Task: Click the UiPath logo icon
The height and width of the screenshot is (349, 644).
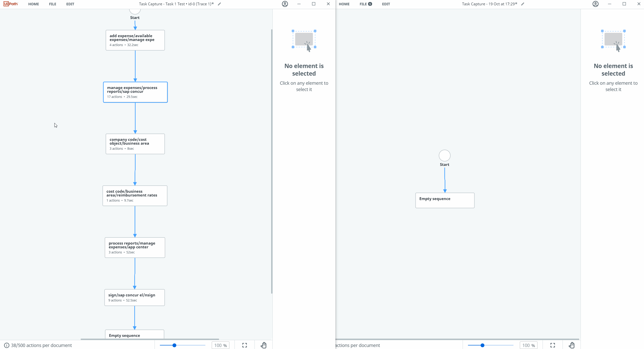Action: pos(11,4)
